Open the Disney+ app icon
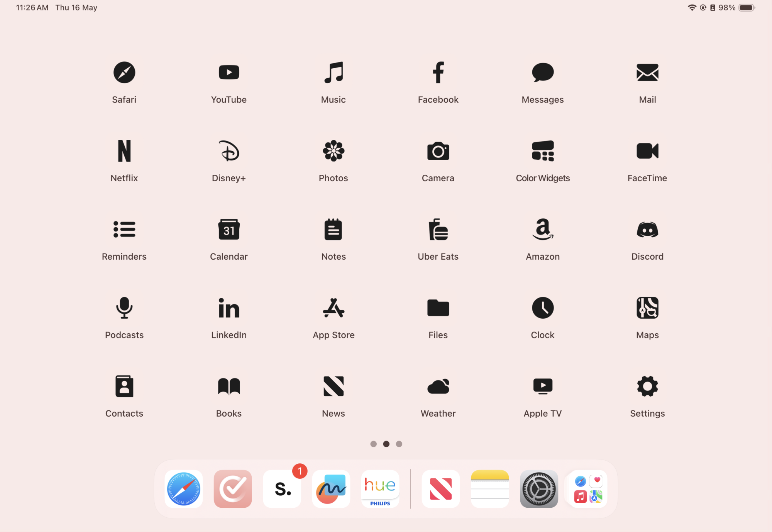The width and height of the screenshot is (772, 532). point(229,151)
